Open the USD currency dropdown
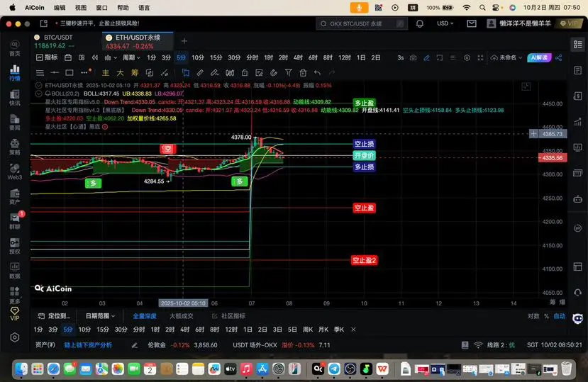Viewport: 588px width, 382px height. (445, 23)
